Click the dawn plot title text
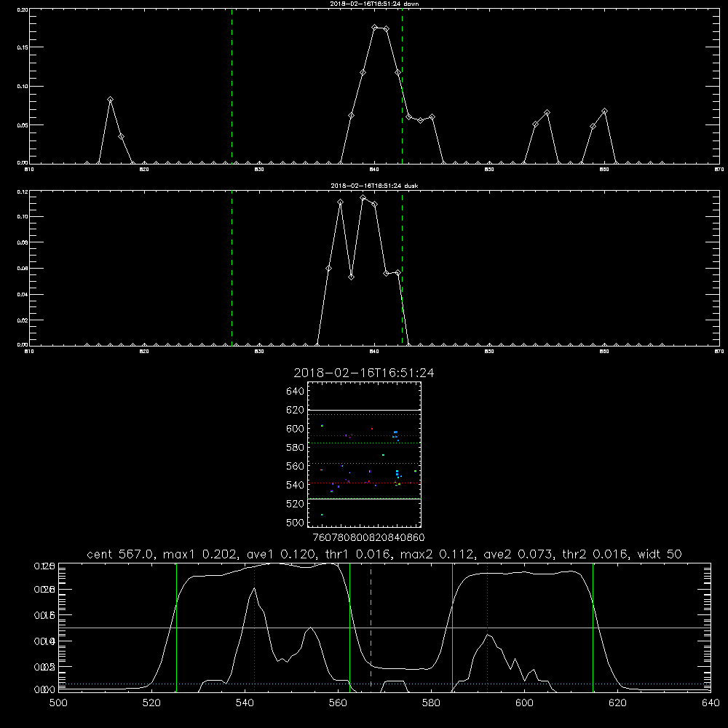The height and width of the screenshot is (728, 728). click(x=374, y=3)
